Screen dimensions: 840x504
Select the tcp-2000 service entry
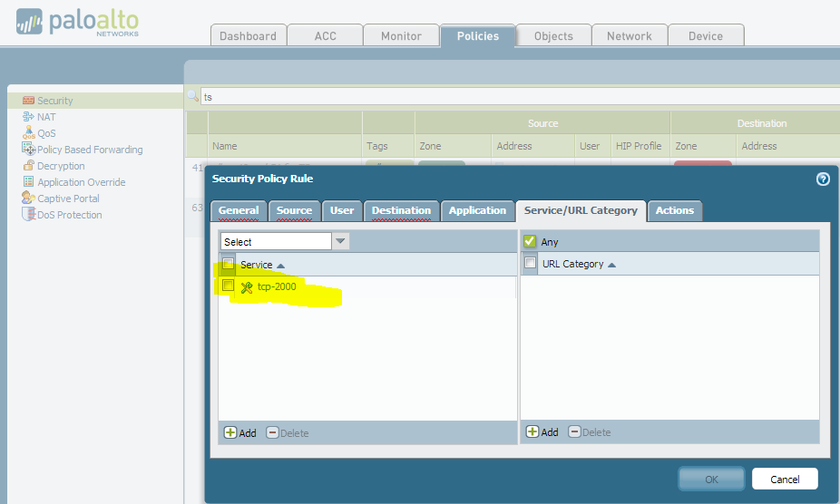pos(277,286)
